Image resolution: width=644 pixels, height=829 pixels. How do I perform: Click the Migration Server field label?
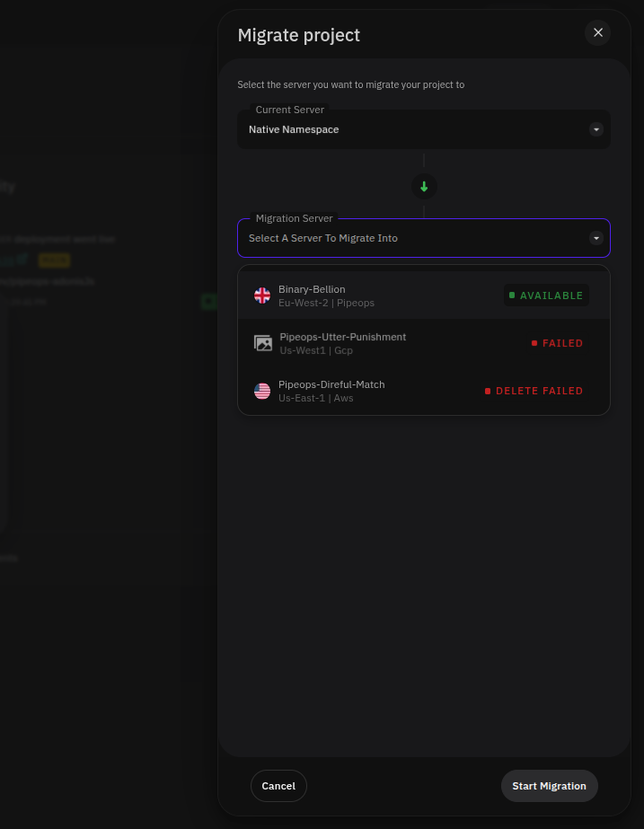(x=294, y=218)
